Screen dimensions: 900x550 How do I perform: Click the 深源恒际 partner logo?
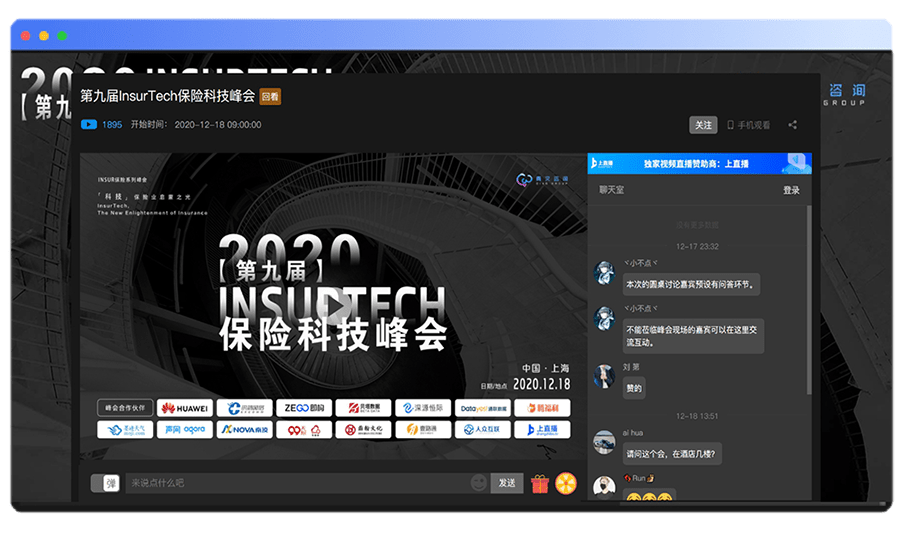[x=423, y=408]
